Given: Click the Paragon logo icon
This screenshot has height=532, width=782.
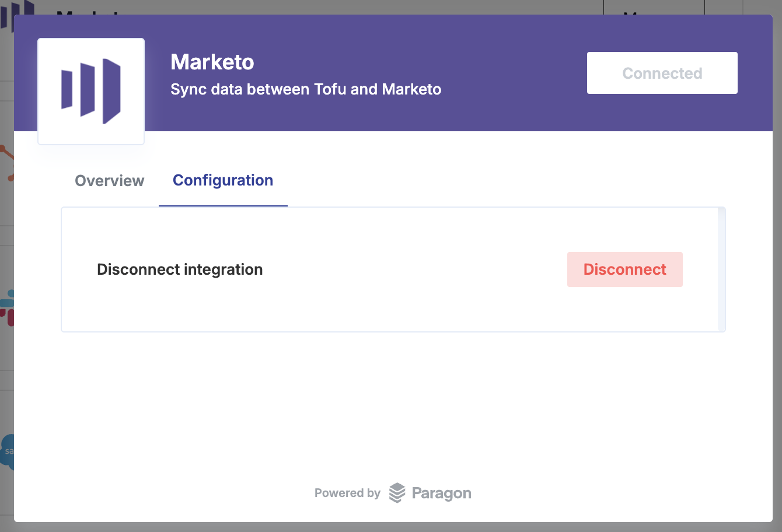Looking at the screenshot, I should 397,493.
